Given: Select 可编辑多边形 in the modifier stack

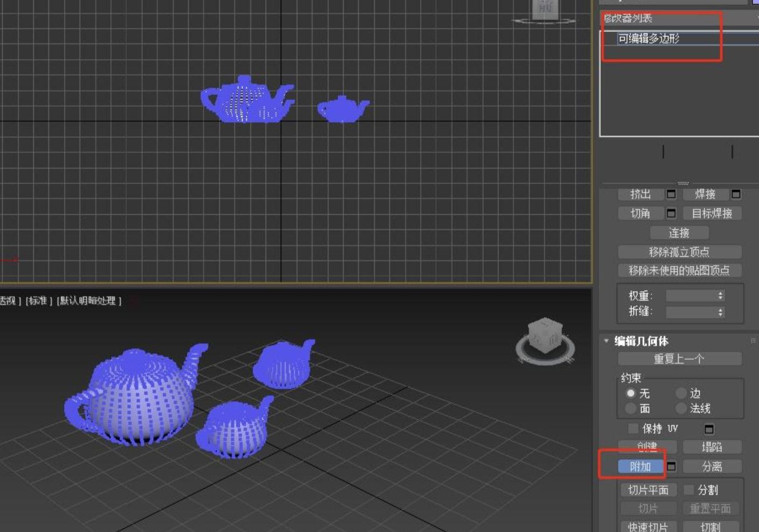Looking at the screenshot, I should pyautogui.click(x=649, y=38).
